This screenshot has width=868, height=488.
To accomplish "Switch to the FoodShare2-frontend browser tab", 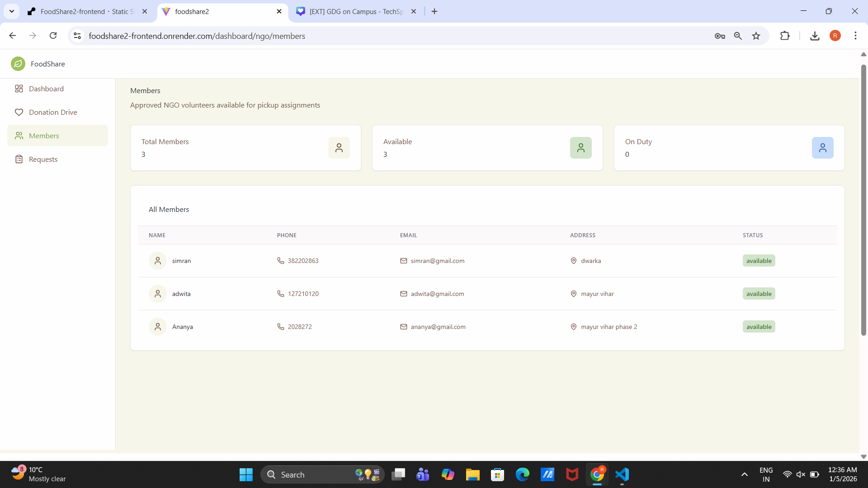I will [86, 11].
